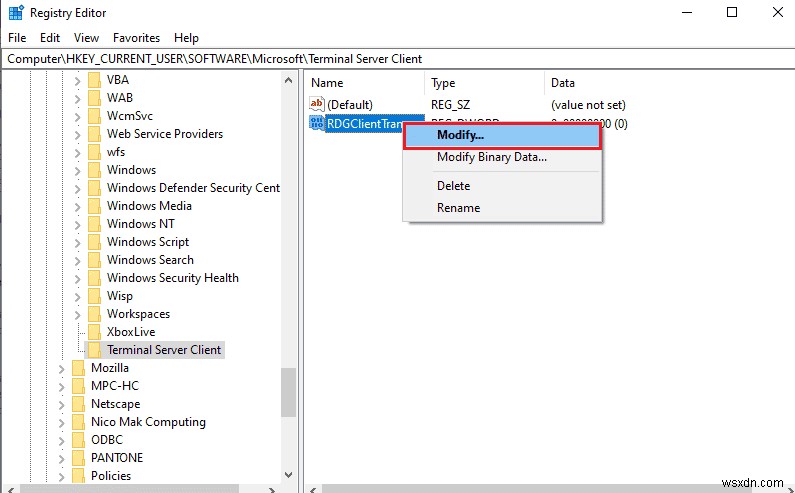
Task: Open the Favorites menu
Action: 136,38
